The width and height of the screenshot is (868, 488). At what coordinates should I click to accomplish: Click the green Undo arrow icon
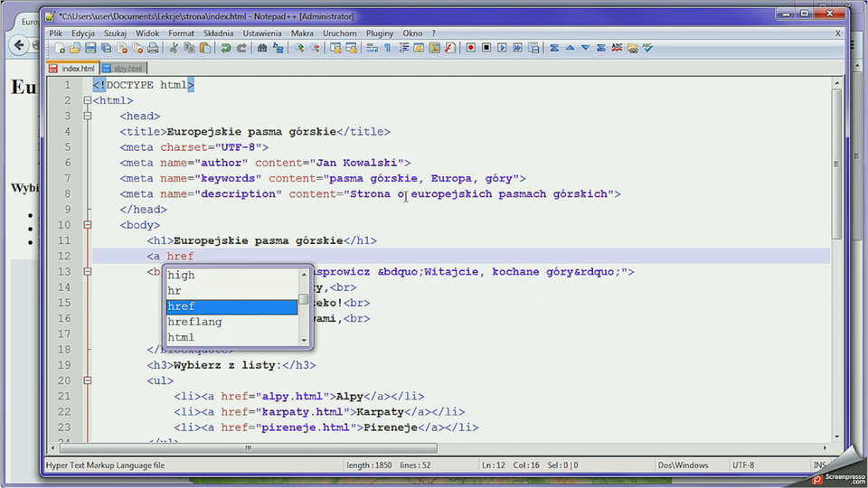pos(225,48)
